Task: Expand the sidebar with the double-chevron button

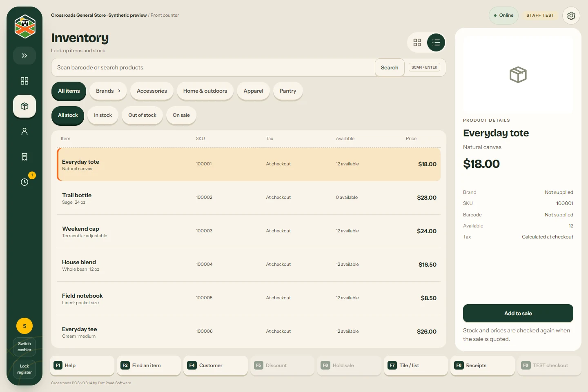Action: click(24, 56)
